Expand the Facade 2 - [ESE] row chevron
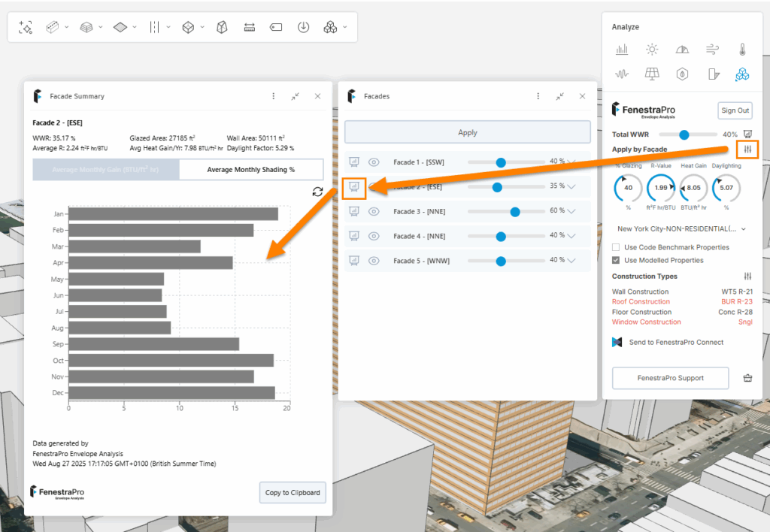This screenshot has width=770, height=532. (571, 186)
